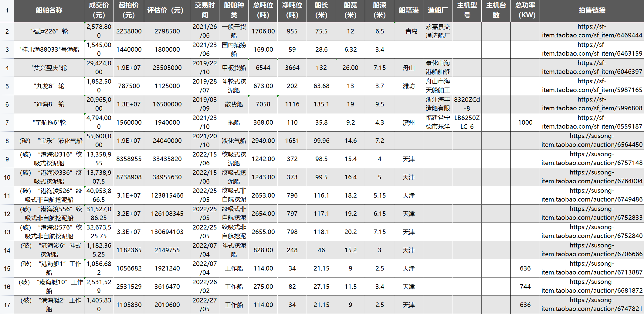Select the 船长(米) header cell
Viewport: 644px width, 314px height.
[321, 11]
